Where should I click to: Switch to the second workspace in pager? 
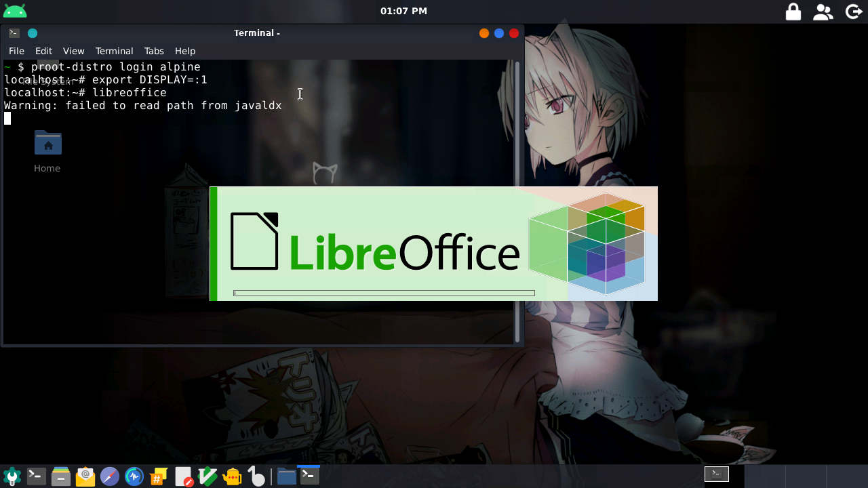[x=764, y=476]
